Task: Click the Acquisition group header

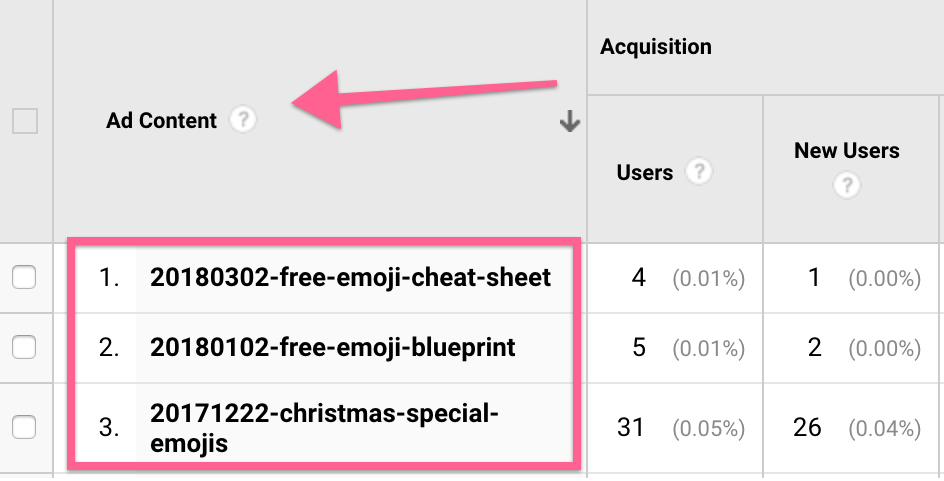Action: [x=655, y=47]
